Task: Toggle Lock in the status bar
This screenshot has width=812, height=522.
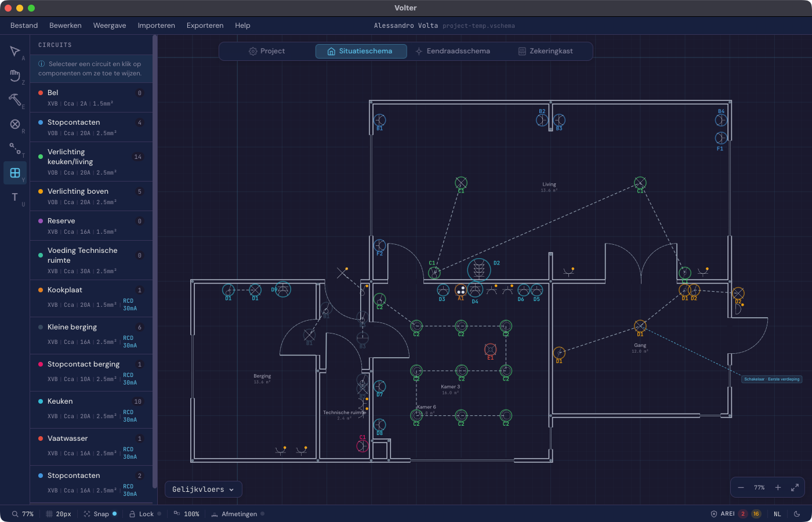Action: (x=146, y=514)
